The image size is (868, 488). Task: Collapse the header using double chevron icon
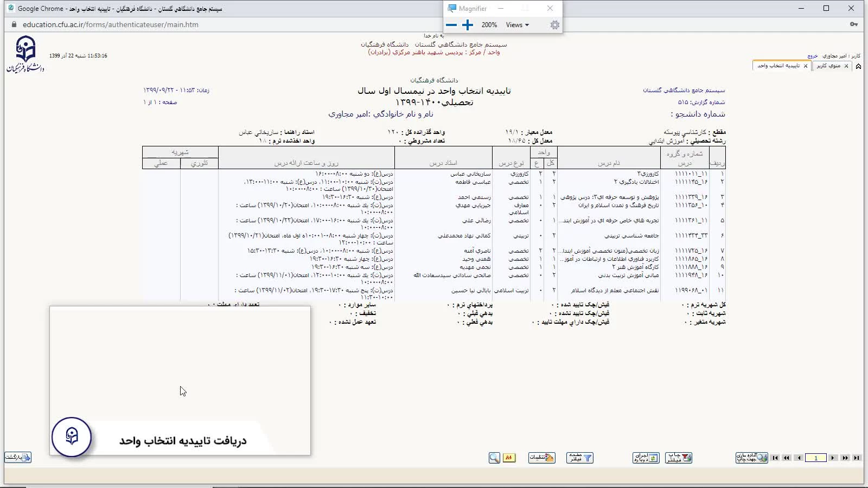(x=858, y=66)
